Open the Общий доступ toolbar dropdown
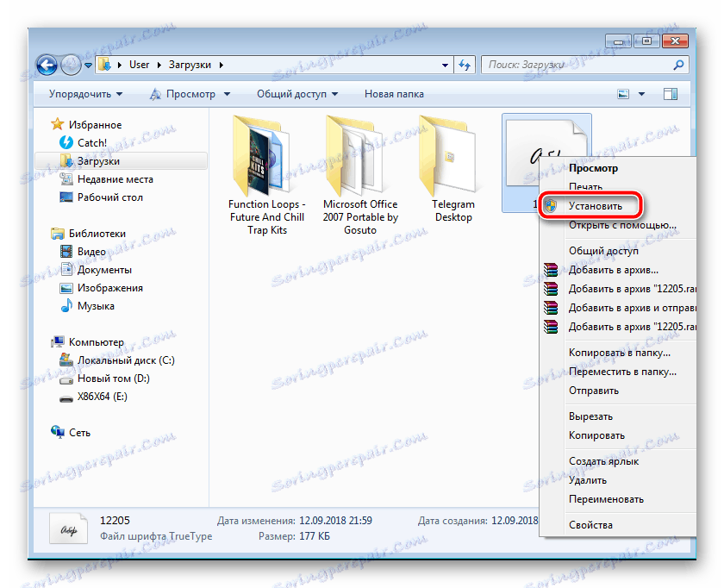Screen dimensions: 724x588 [x=296, y=94]
